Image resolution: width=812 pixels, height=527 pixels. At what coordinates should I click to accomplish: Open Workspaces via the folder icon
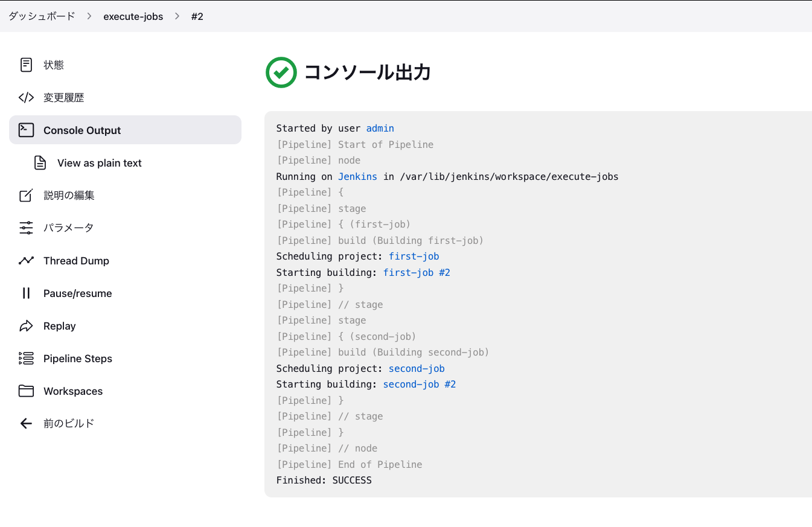click(25, 391)
